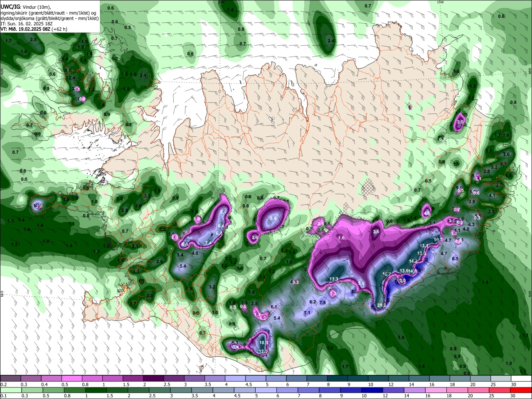Click the '21.5' precipitation value on the south coast
Screen dimensions: 532x399
tap(382, 305)
